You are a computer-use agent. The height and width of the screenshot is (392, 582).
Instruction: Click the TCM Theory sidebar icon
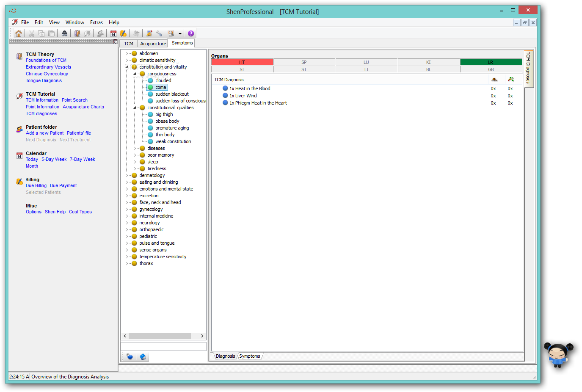(x=19, y=56)
